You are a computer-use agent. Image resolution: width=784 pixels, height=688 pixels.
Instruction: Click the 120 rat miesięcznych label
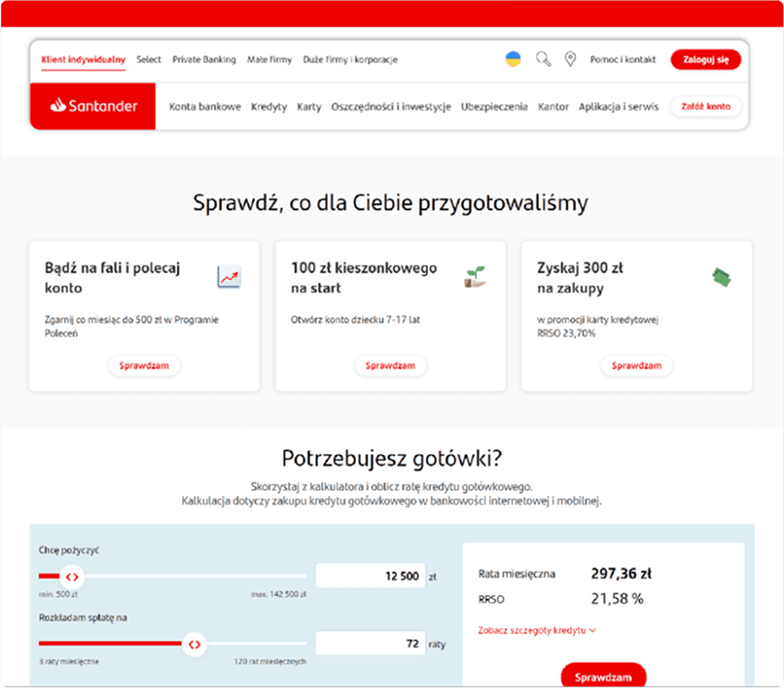[270, 662]
